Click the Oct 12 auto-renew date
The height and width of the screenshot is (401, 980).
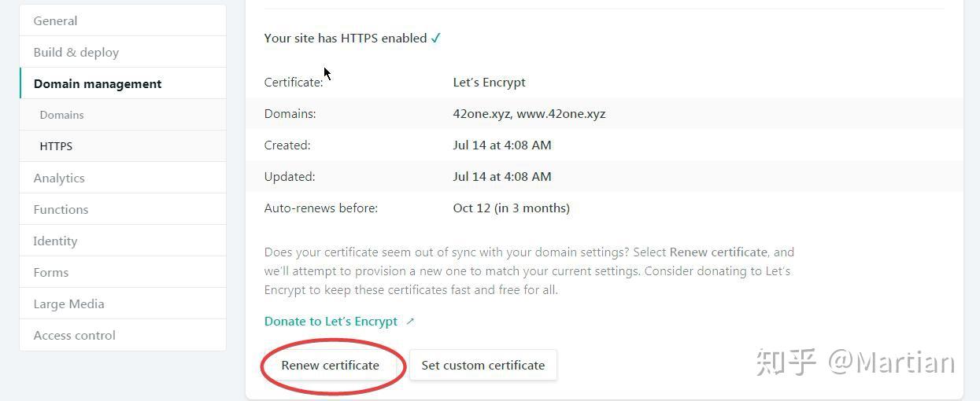point(511,208)
